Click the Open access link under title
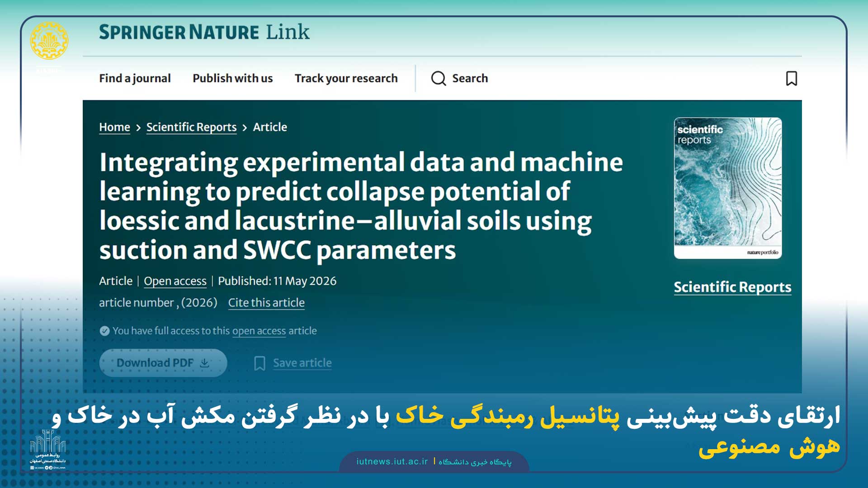868x488 pixels. [x=175, y=281]
